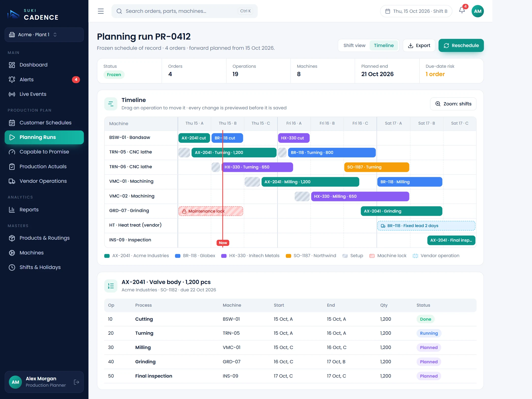Viewport: 532px width, 399px height.
Task: Select the AX-2041 cut bar
Action: point(194,138)
